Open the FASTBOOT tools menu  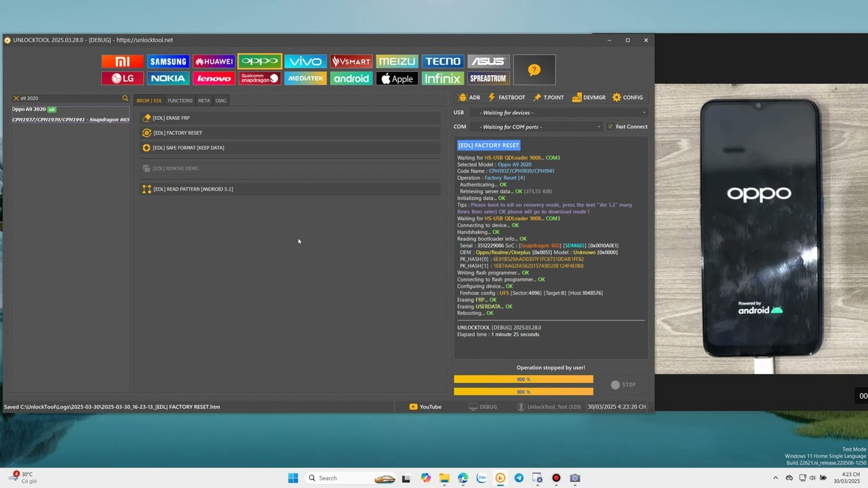[x=507, y=98]
